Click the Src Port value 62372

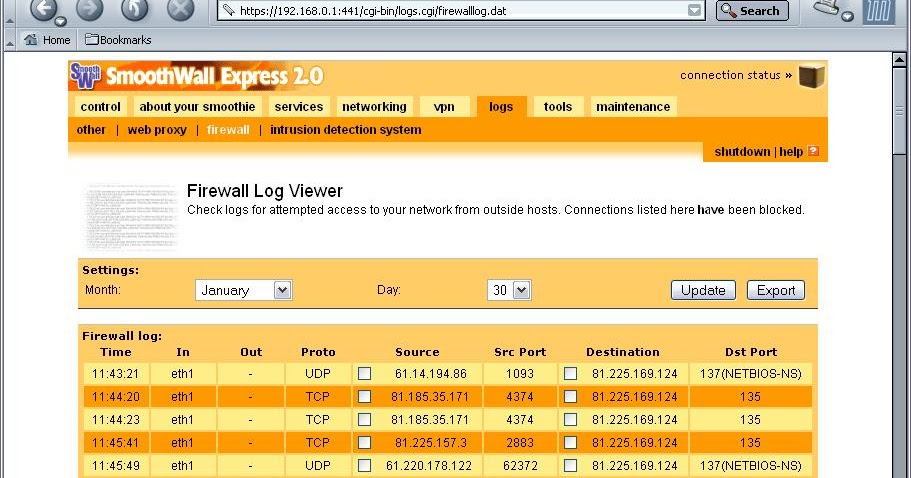[519, 465]
